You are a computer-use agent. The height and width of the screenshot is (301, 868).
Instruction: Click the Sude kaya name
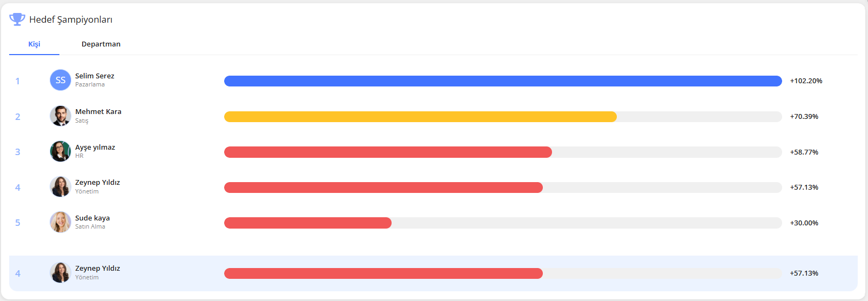[92, 218]
